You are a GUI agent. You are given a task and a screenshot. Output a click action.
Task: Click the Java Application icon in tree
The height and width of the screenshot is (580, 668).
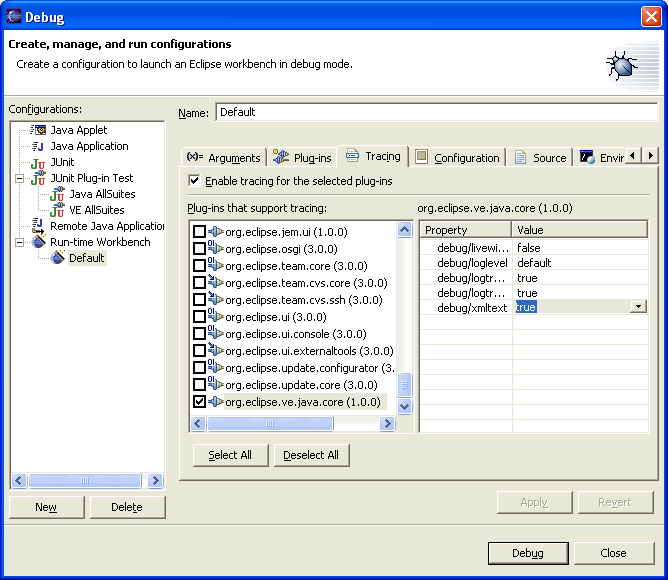tap(39, 146)
